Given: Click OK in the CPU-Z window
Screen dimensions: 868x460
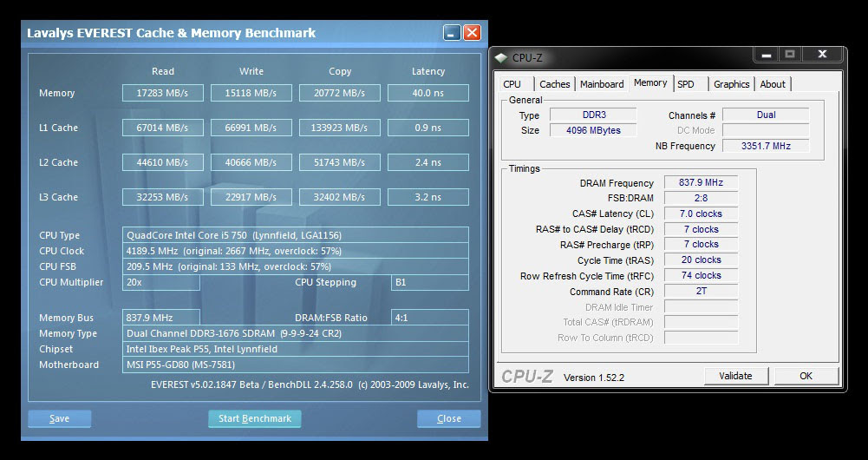Looking at the screenshot, I should click(806, 376).
